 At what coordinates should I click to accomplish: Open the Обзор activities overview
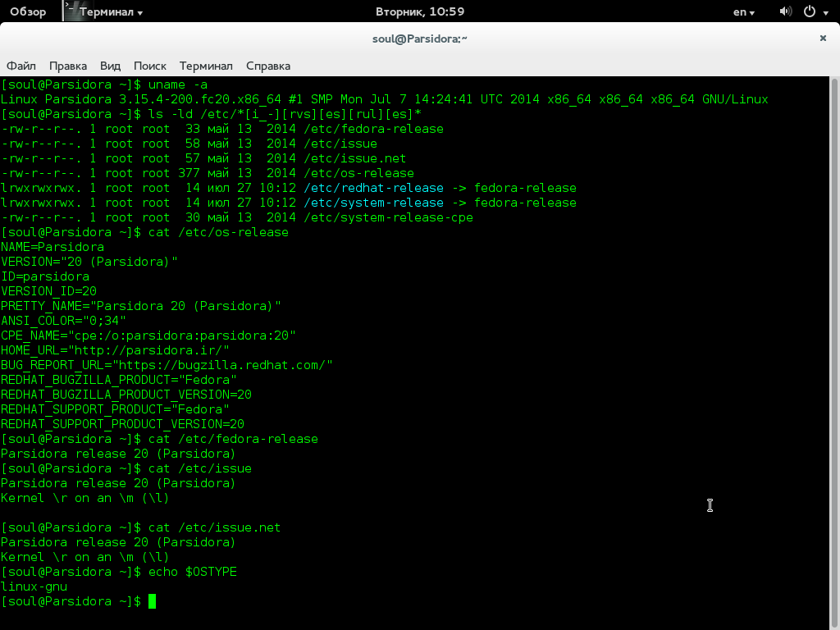(28, 11)
